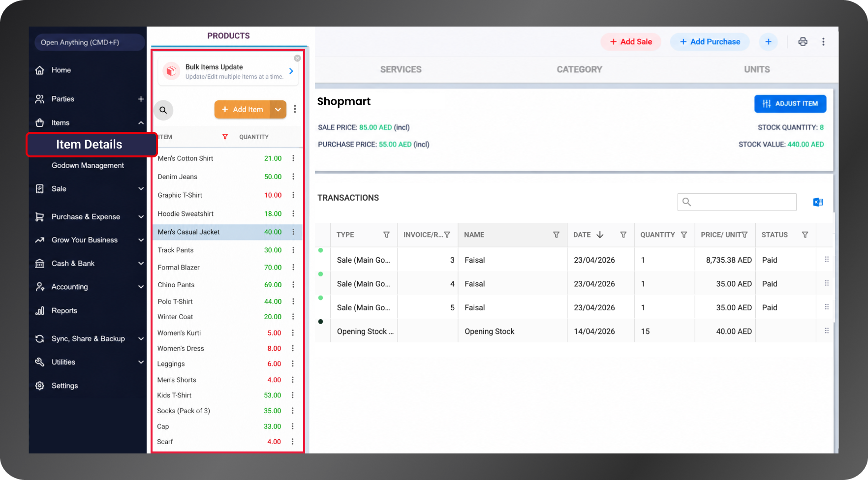Click the ADJUST ITEM button
The height and width of the screenshot is (480, 868).
pos(790,104)
